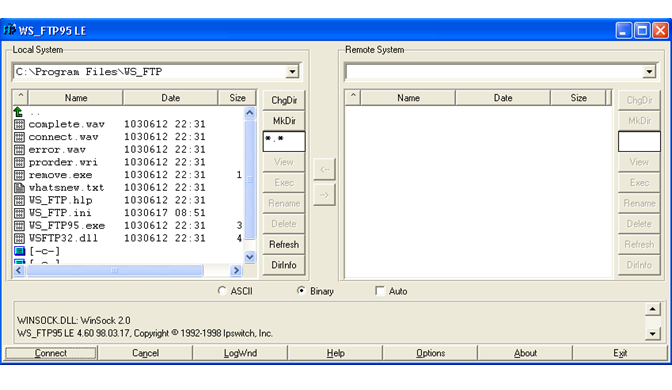The height and width of the screenshot is (390, 672).
Task: Click local list vertical scrollbar up arrow
Action: (x=250, y=113)
